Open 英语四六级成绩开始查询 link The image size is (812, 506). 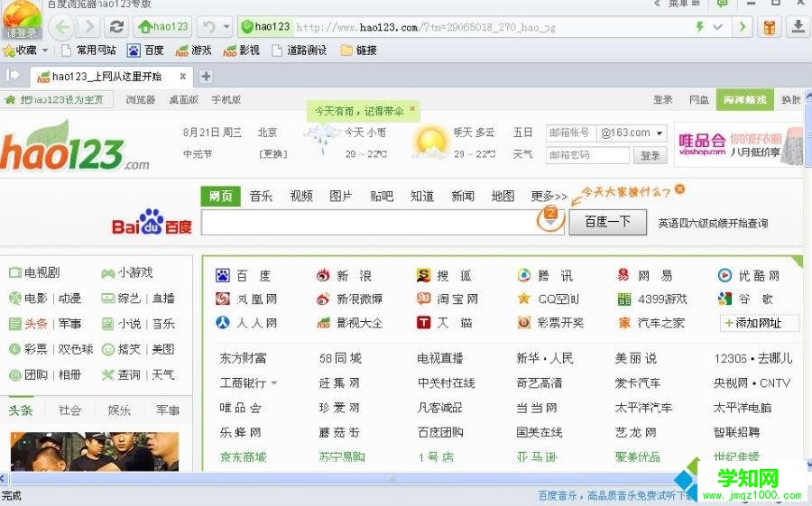[713, 223]
